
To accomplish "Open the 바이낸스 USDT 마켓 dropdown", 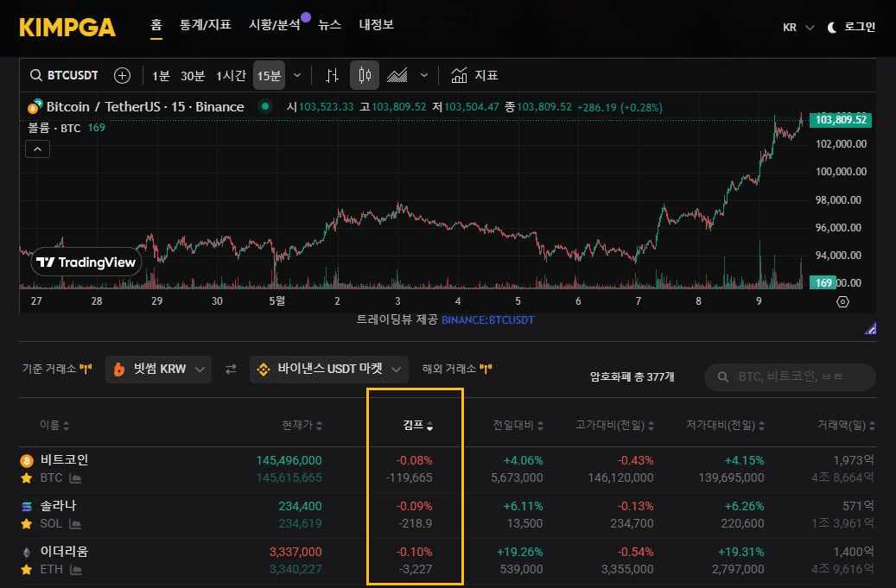I will click(x=329, y=370).
